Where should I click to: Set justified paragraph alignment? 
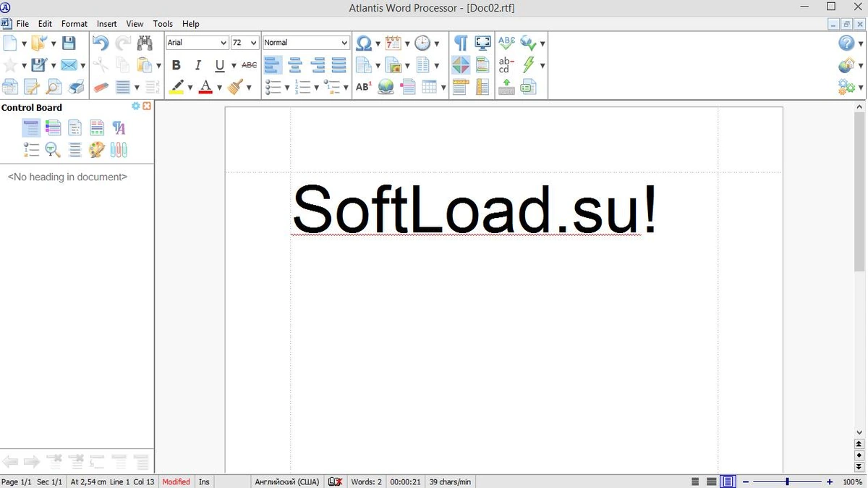pos(339,65)
